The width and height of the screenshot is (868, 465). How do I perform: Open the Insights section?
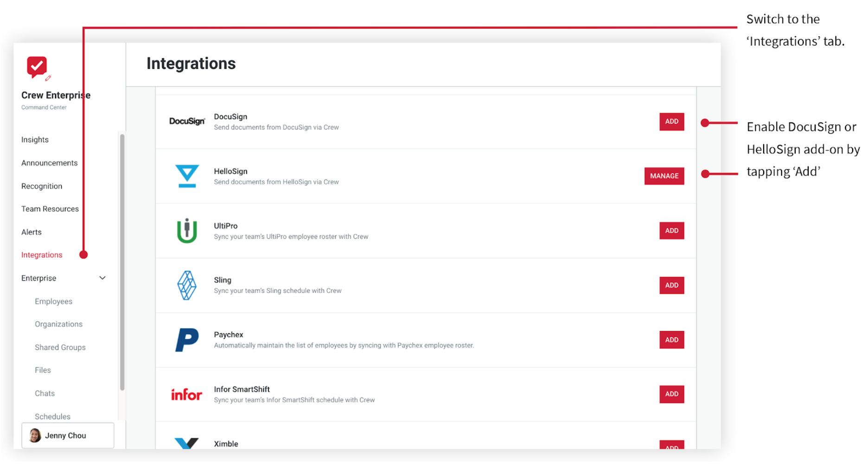coord(35,140)
